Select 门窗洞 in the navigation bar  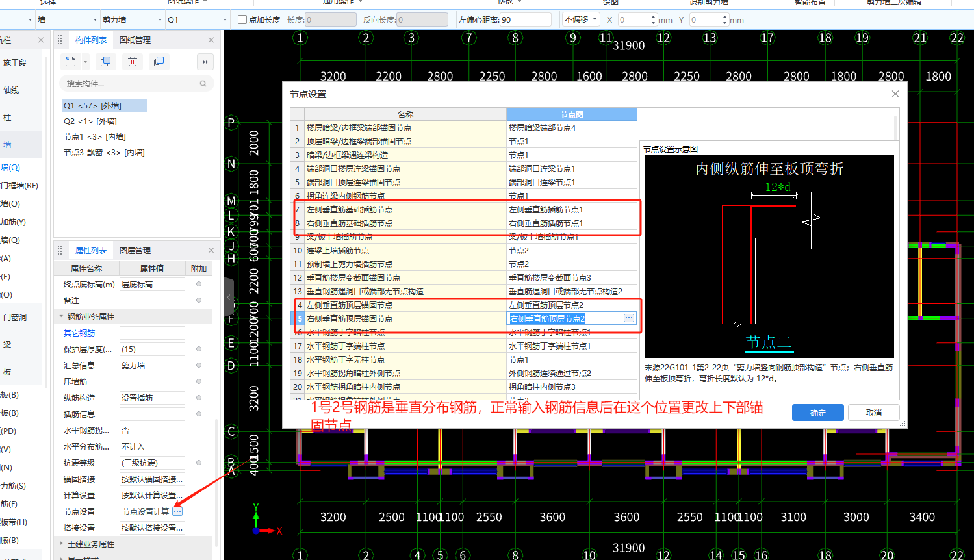15,318
